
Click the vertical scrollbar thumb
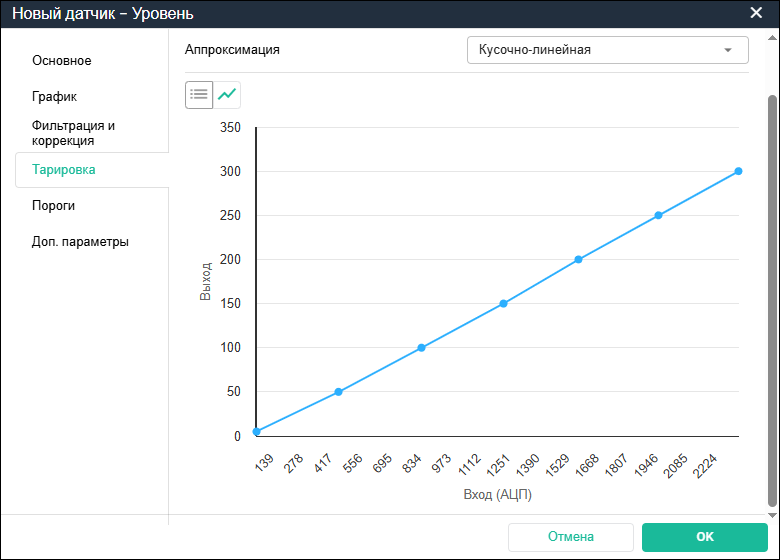tap(771, 300)
